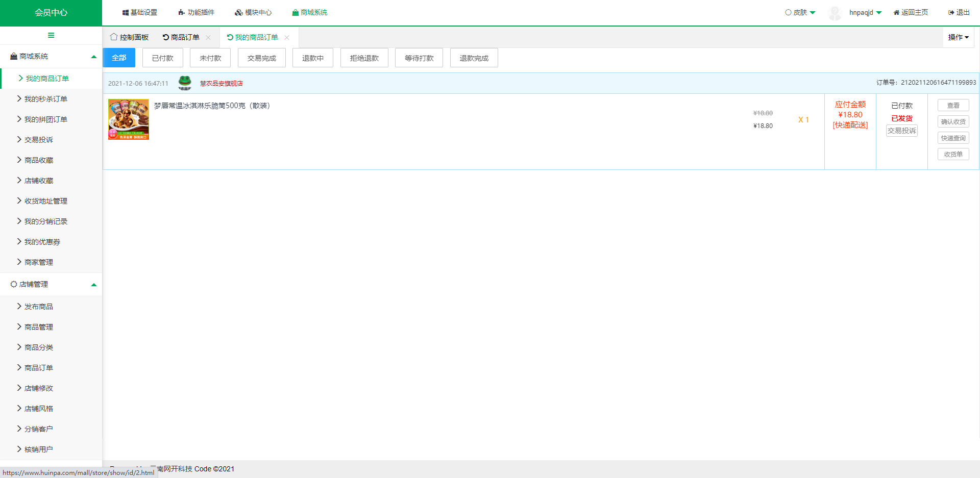
Task: Click the hamburger sidebar collapse icon
Action: pyautogui.click(x=51, y=35)
